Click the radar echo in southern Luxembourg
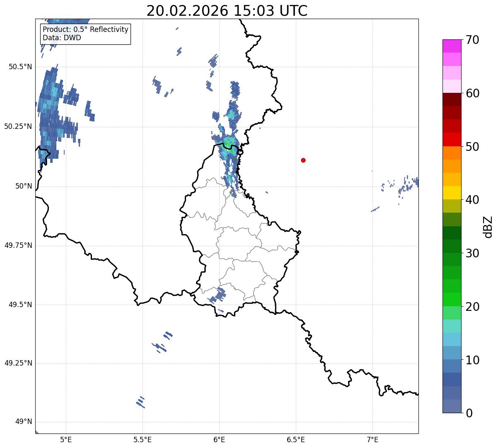Image resolution: width=498 pixels, height=448 pixels. 217,295
